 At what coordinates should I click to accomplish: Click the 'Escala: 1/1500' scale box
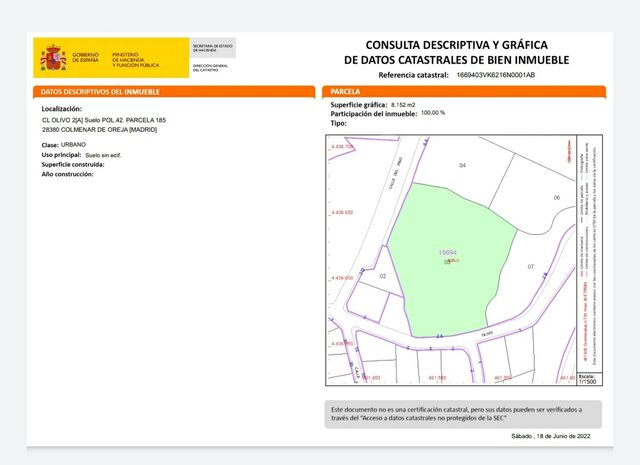(x=590, y=379)
